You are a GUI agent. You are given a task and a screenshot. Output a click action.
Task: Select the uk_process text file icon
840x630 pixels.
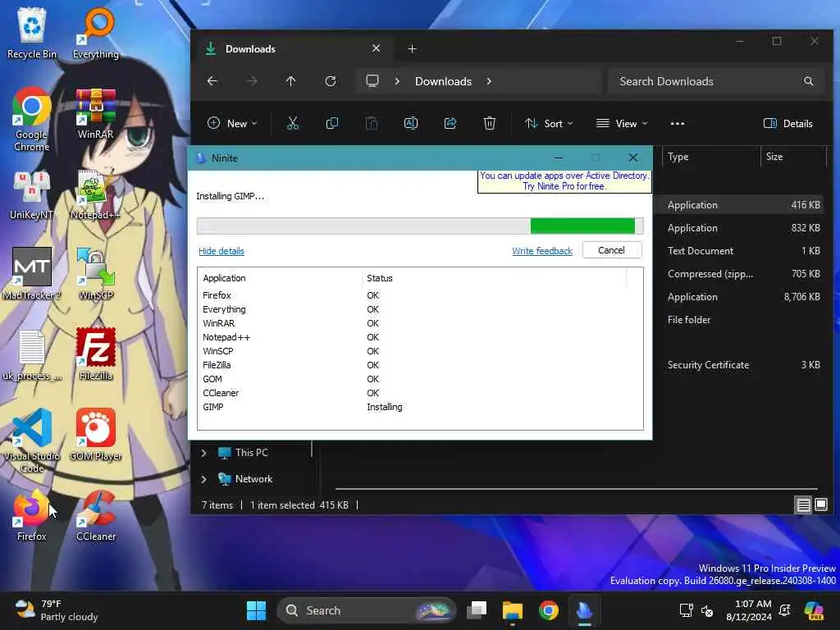[x=32, y=354]
